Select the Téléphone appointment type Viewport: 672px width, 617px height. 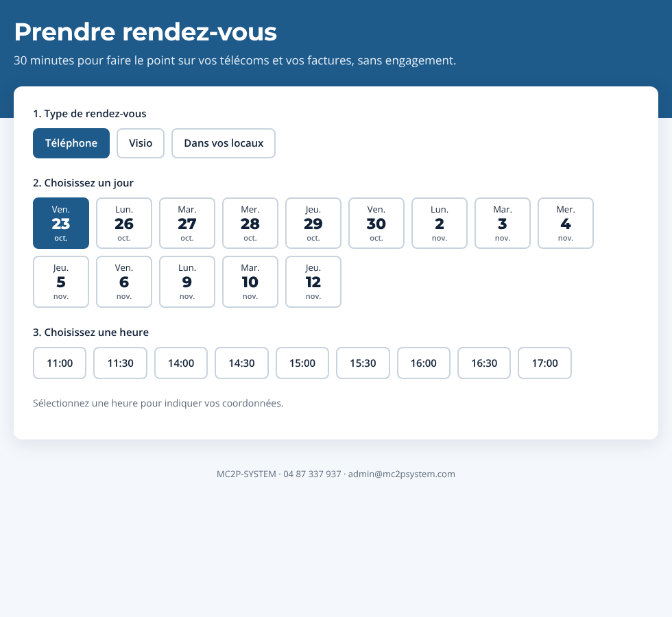click(71, 143)
